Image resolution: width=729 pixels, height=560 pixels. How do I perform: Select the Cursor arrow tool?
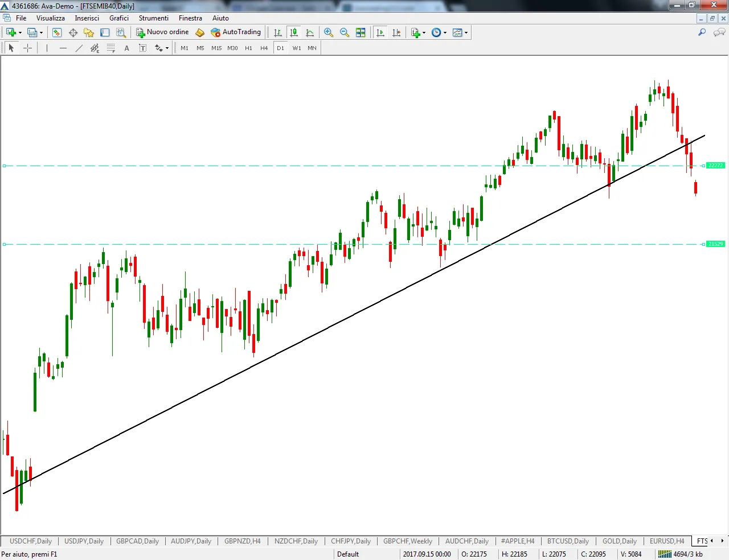11,48
